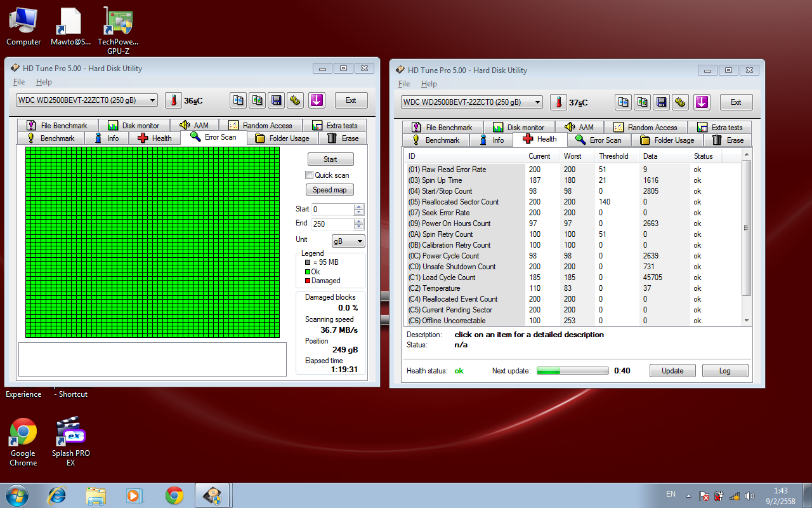Click Update button for health data
The height and width of the screenshot is (508, 812).
672,371
